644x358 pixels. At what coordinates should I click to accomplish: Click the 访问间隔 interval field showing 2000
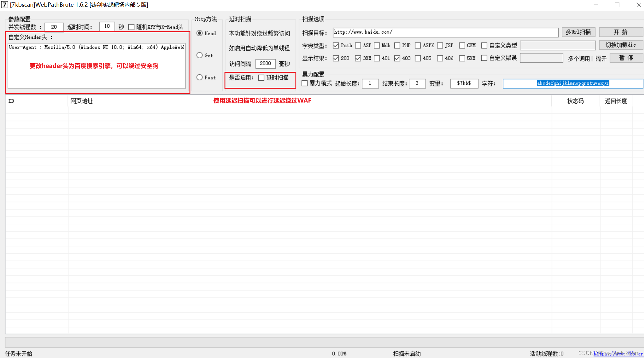click(x=265, y=64)
